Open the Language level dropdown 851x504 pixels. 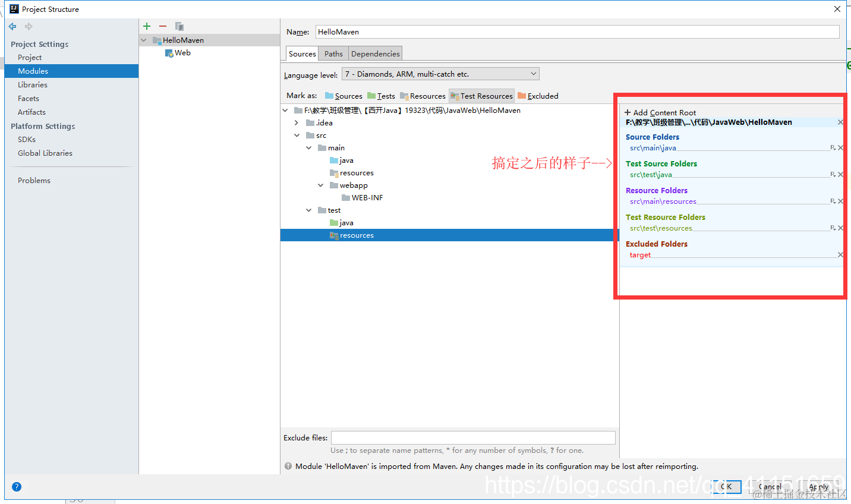pyautogui.click(x=440, y=74)
